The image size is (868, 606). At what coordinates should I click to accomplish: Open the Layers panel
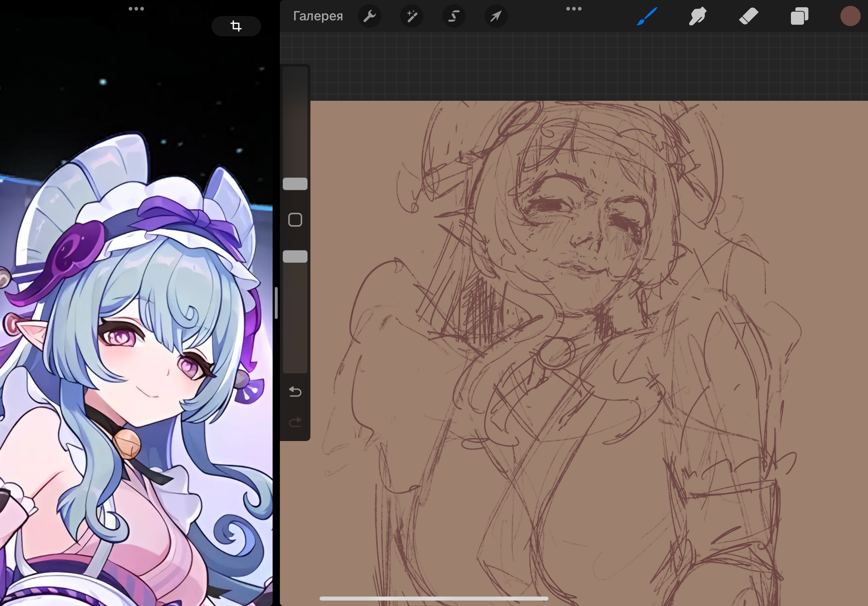click(x=800, y=16)
